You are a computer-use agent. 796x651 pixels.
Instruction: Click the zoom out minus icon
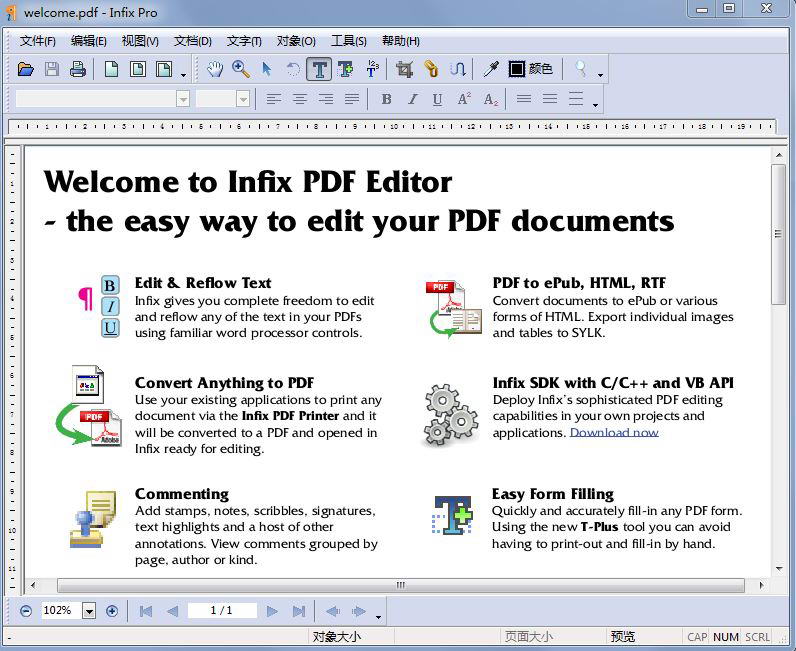click(26, 611)
